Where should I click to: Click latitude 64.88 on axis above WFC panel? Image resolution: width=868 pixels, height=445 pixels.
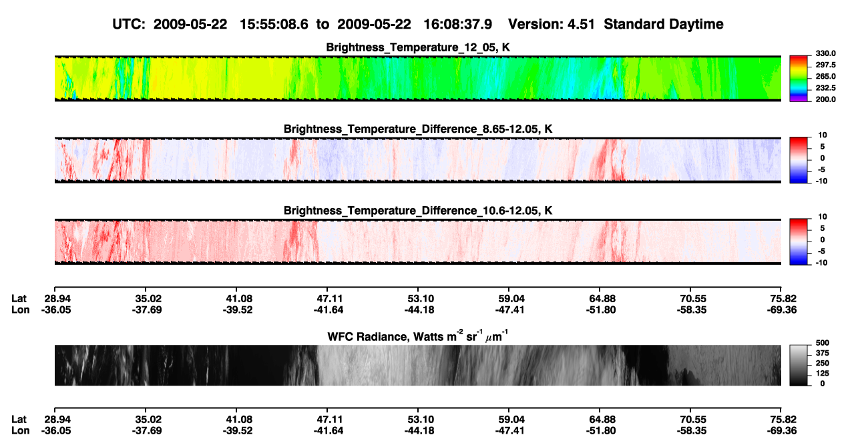coord(600,298)
